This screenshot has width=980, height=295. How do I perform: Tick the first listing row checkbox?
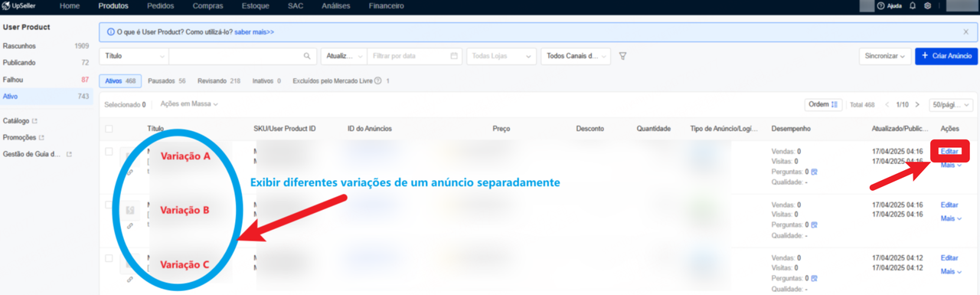[x=109, y=152]
